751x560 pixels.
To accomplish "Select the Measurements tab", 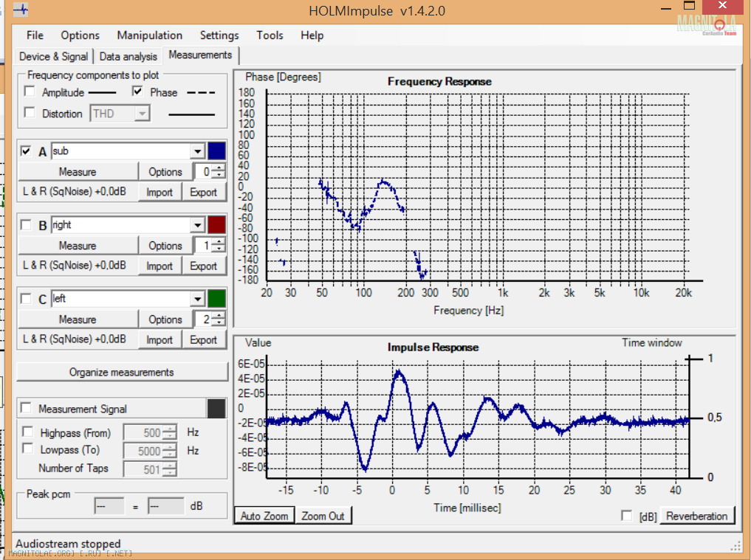I will tap(200, 55).
